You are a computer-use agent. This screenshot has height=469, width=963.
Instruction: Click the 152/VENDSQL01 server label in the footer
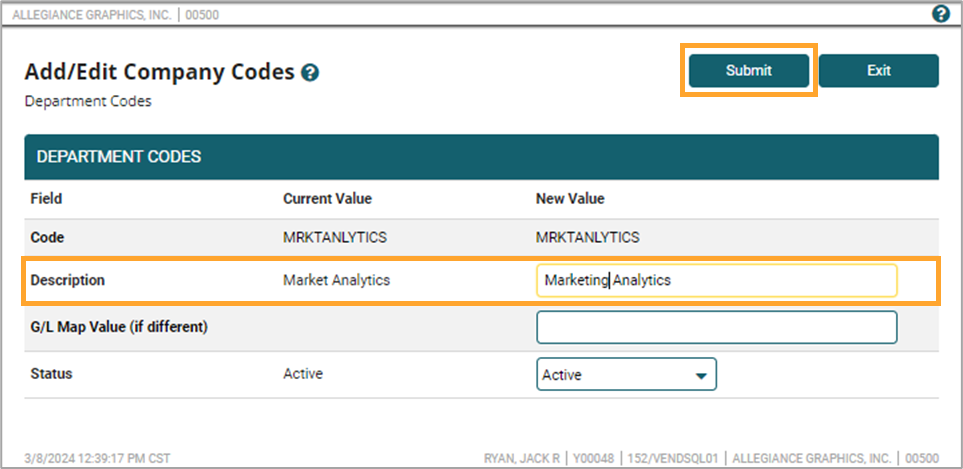tap(675, 458)
